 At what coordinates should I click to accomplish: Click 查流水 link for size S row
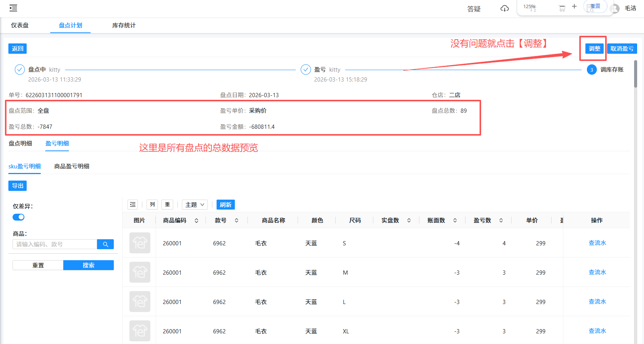click(x=597, y=243)
